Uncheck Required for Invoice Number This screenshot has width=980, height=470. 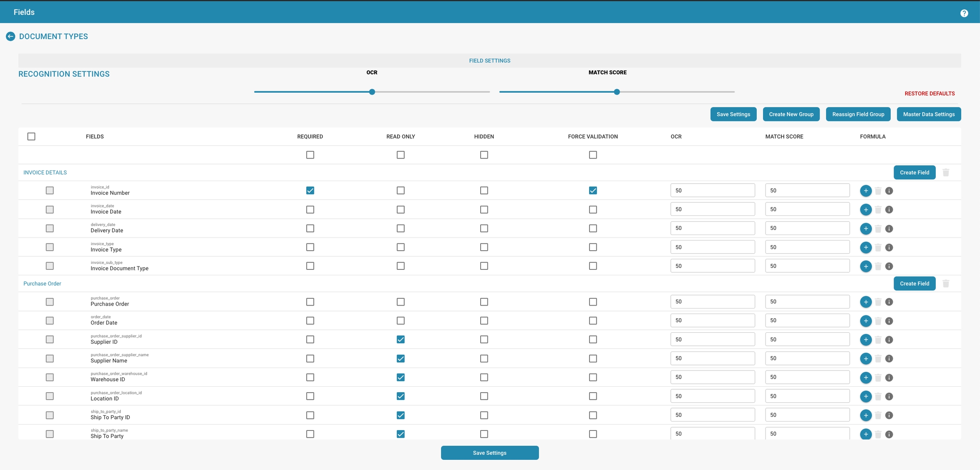coord(310,190)
